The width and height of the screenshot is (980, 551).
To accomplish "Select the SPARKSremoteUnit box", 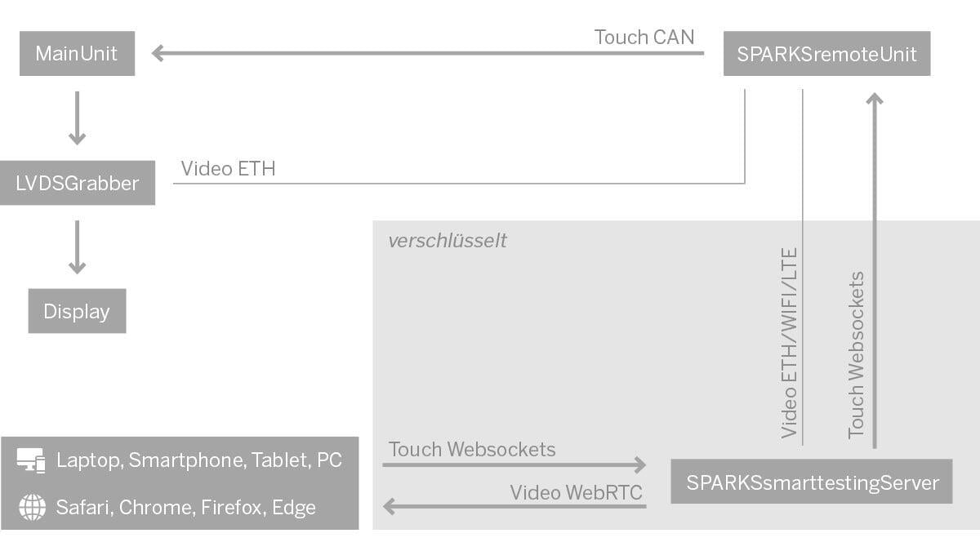I will pyautogui.click(x=826, y=54).
